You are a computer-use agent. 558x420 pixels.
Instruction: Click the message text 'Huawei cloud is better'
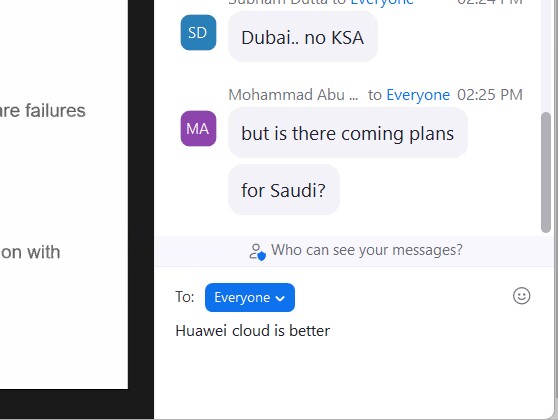pyautogui.click(x=253, y=331)
